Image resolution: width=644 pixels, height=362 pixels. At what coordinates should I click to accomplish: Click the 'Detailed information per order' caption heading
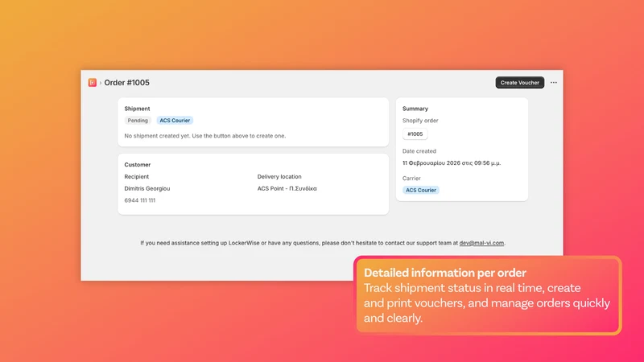(445, 273)
